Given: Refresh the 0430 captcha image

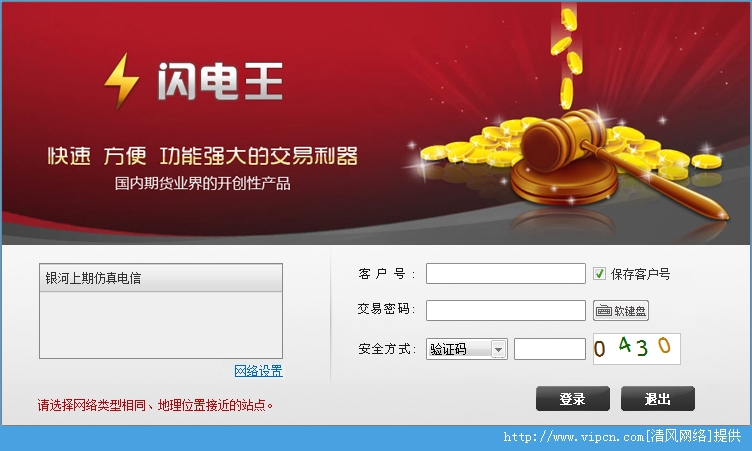Looking at the screenshot, I should [x=636, y=349].
